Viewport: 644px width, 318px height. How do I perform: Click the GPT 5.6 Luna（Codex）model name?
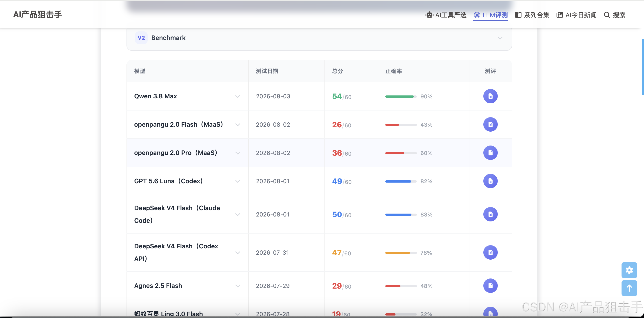(x=169, y=181)
